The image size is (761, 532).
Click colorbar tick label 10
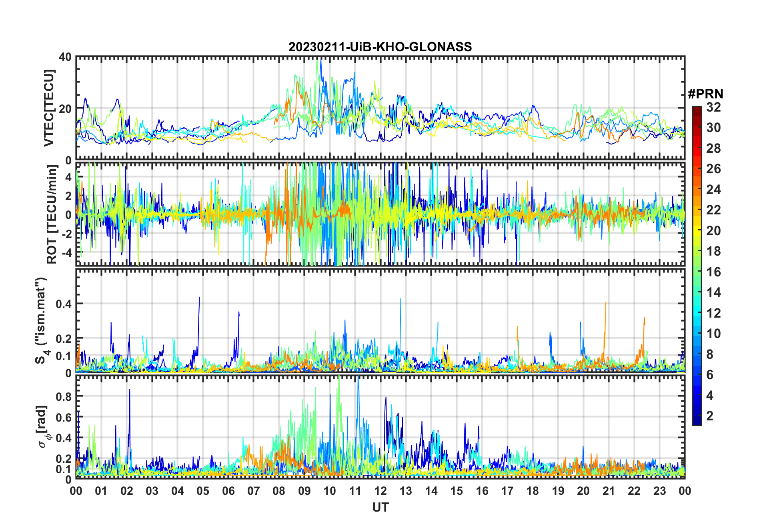click(713, 334)
